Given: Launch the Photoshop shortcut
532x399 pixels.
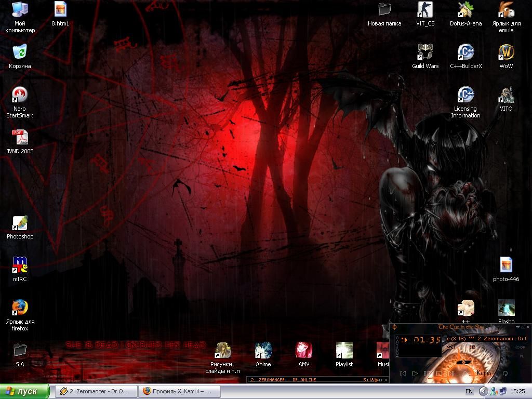Looking at the screenshot, I should [x=20, y=227].
